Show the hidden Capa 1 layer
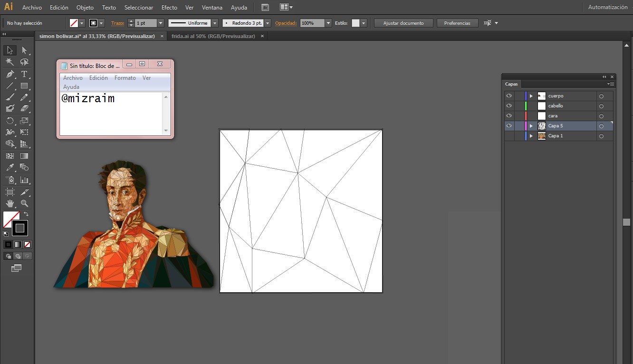633x364 pixels. (x=509, y=136)
